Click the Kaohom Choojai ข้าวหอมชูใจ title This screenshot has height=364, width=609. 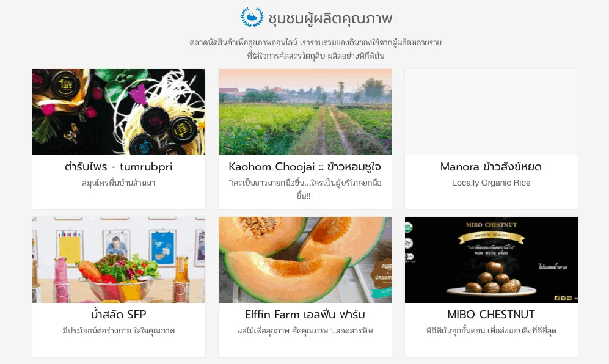305,167
